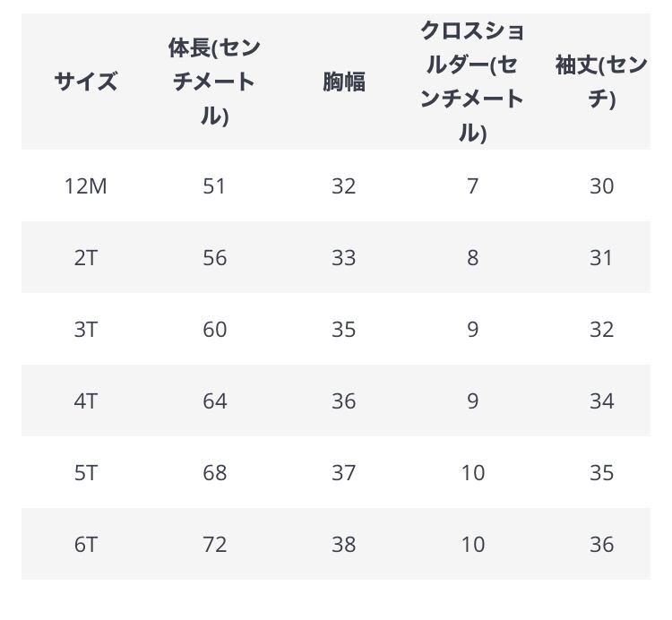Click the 体長 column header
672x620 pixels.
[x=214, y=82]
